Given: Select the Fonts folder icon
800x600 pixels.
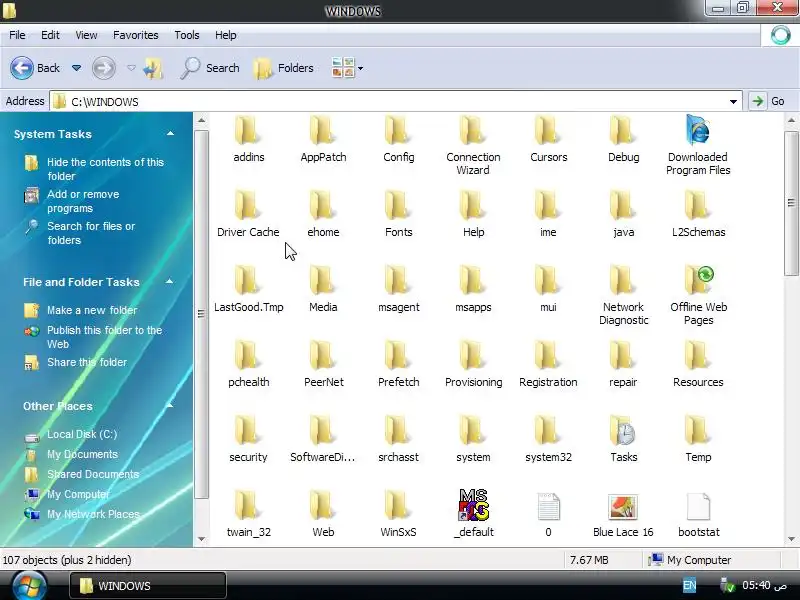Looking at the screenshot, I should (398, 206).
